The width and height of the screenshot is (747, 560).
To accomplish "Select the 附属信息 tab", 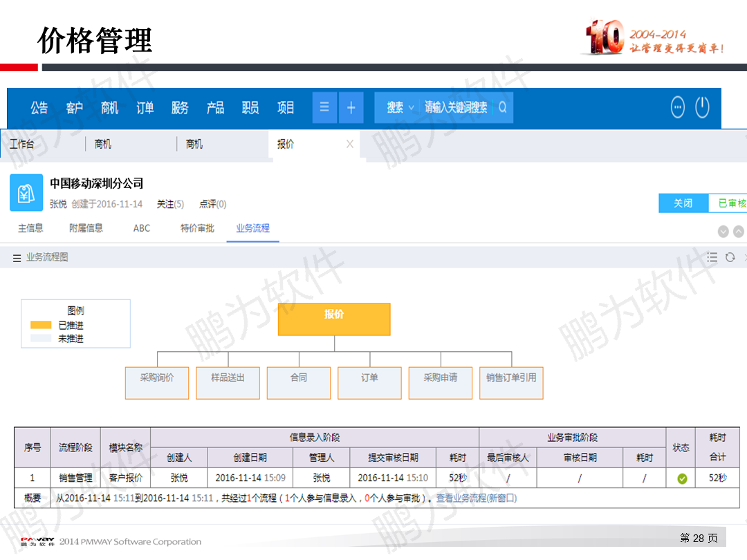I will [x=86, y=228].
